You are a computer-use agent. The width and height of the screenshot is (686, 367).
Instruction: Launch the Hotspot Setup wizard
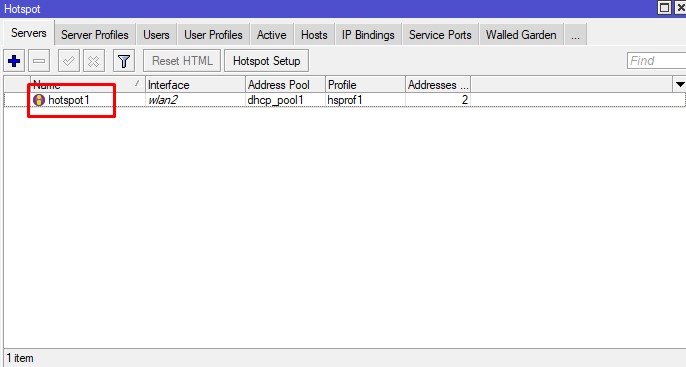[266, 61]
